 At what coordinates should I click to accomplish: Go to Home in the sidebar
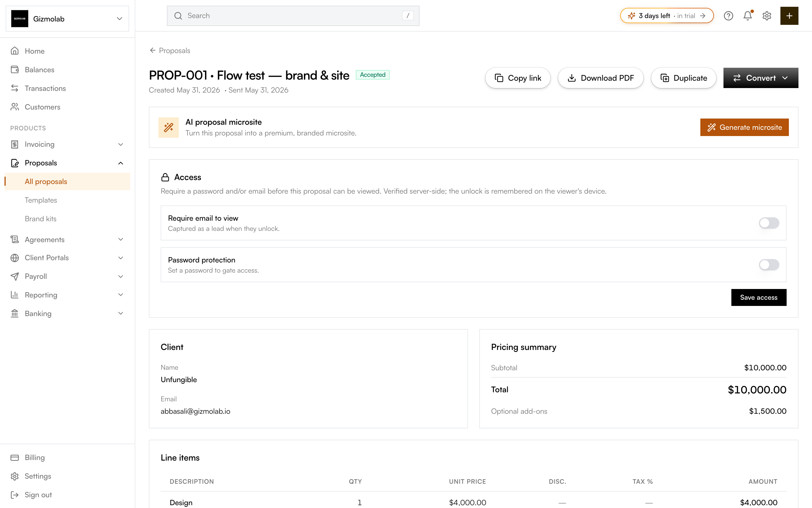tap(35, 51)
